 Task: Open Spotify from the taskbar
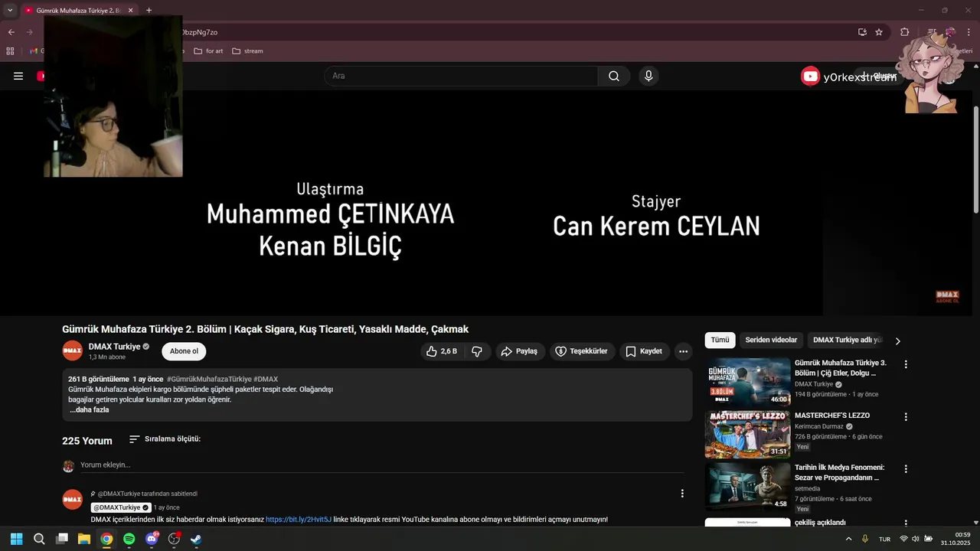pyautogui.click(x=129, y=539)
